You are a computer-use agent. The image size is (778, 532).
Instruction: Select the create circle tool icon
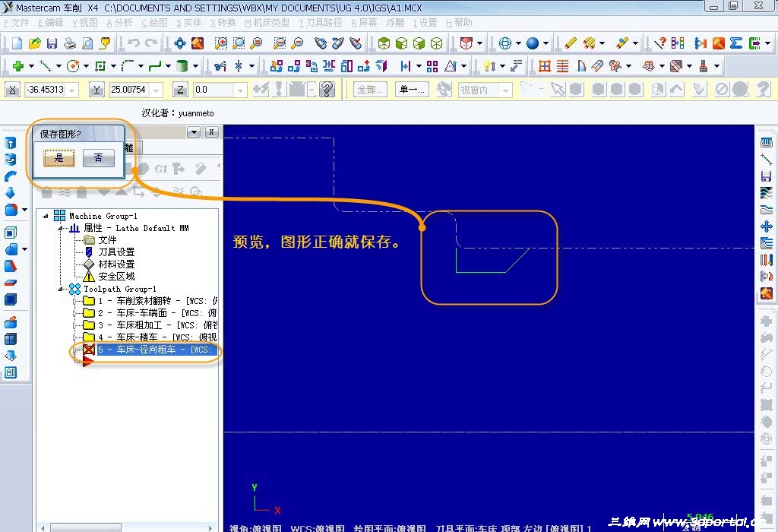(73, 65)
